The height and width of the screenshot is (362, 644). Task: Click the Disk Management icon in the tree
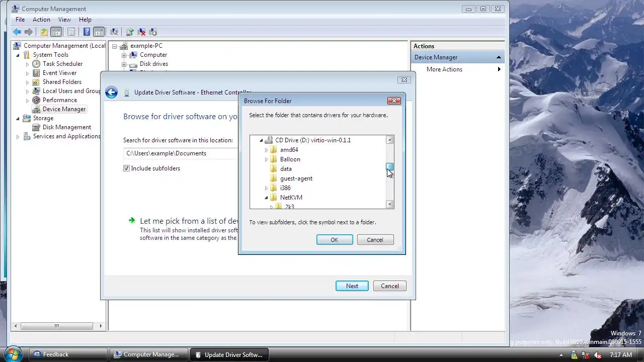coord(36,127)
